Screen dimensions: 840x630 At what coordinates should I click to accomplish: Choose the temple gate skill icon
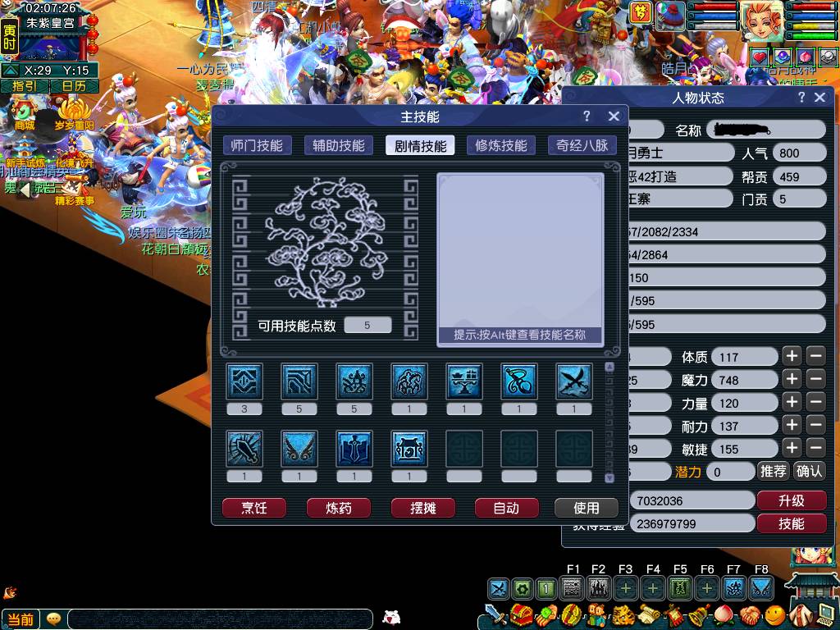pyautogui.click(x=409, y=449)
